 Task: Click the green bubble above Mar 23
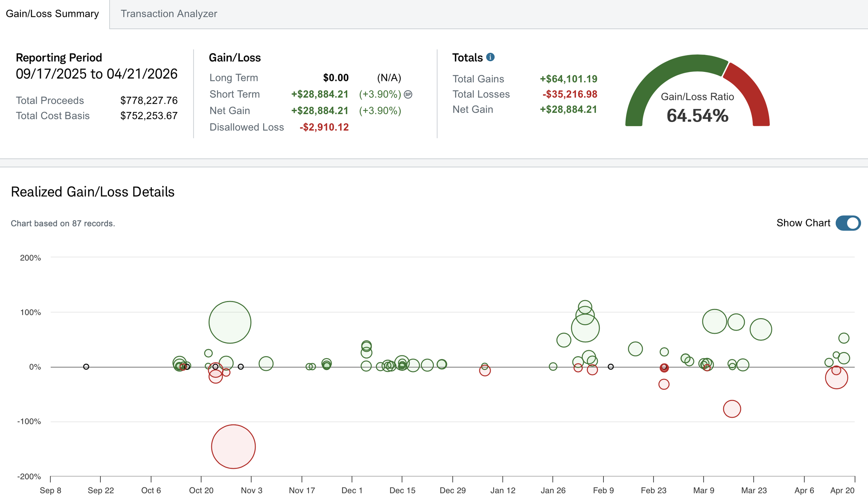tap(761, 329)
